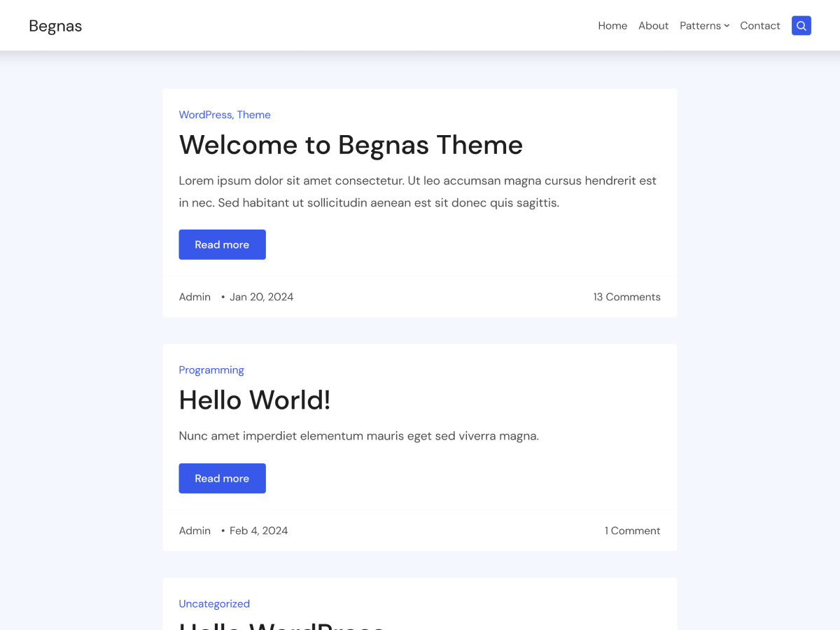840x630 pixels.
Task: Open the Theme category link
Action: coord(254,114)
